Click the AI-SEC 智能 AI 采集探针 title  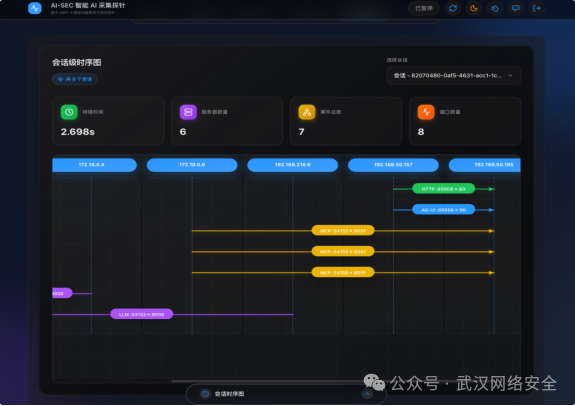(88, 6)
